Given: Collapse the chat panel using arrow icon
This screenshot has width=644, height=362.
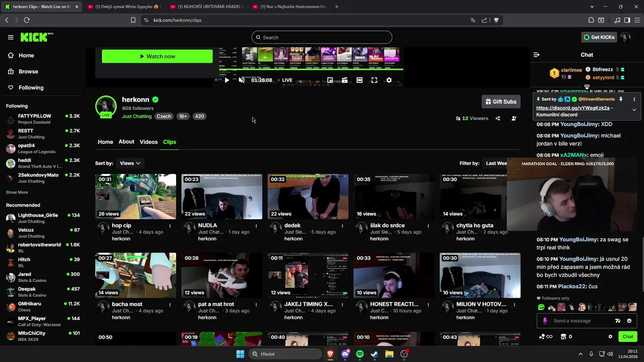Looking at the screenshot, I should [536, 55].
